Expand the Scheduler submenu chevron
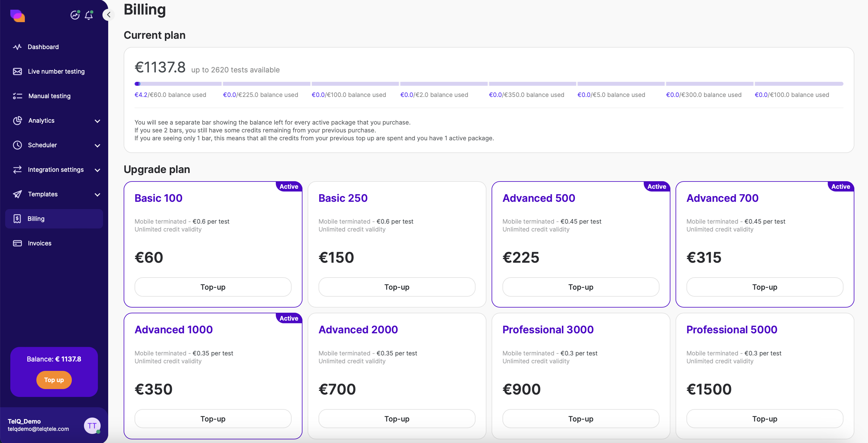This screenshot has width=868, height=443. [97, 145]
